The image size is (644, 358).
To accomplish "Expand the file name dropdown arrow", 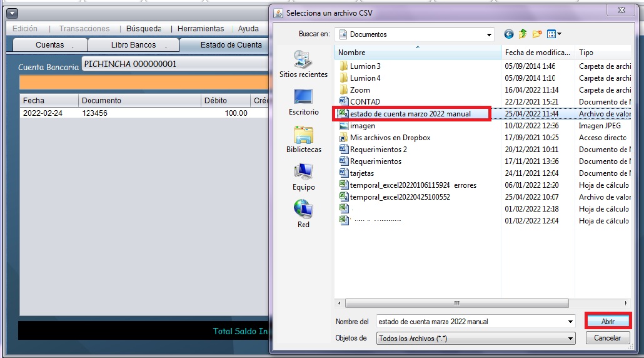I will (570, 322).
